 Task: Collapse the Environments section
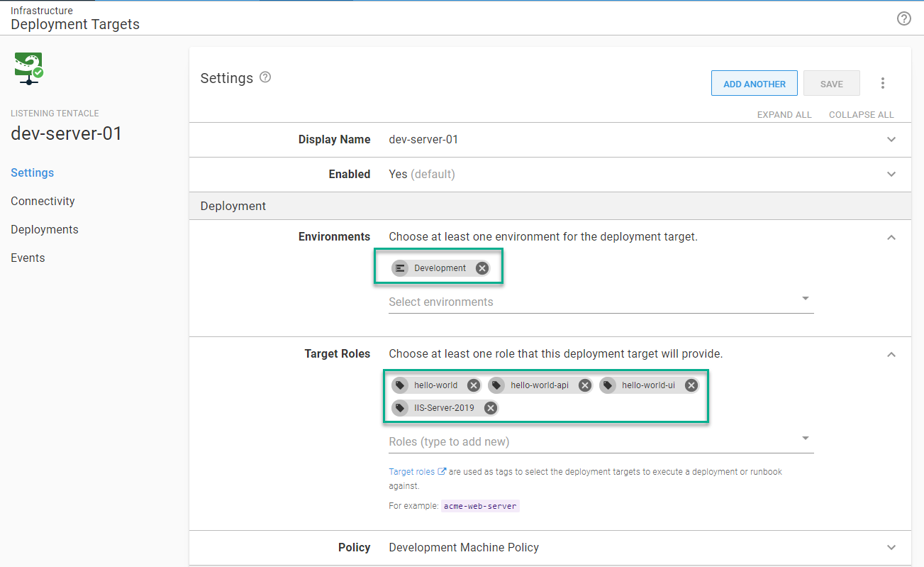tap(891, 237)
